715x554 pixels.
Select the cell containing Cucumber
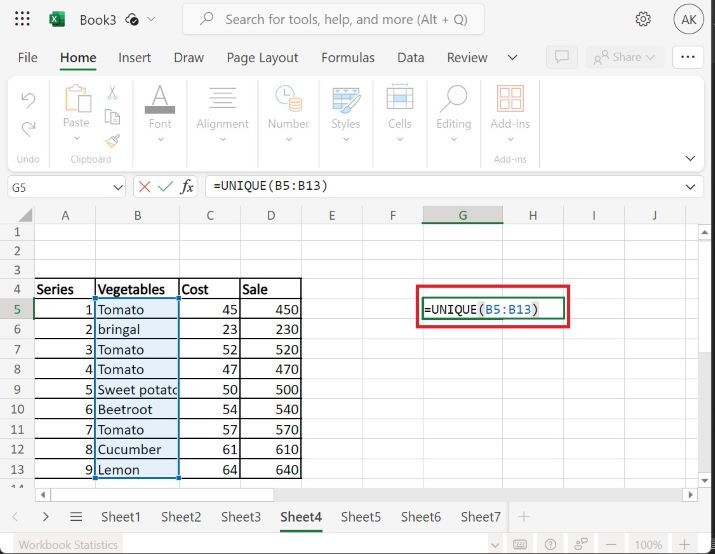[x=137, y=449]
